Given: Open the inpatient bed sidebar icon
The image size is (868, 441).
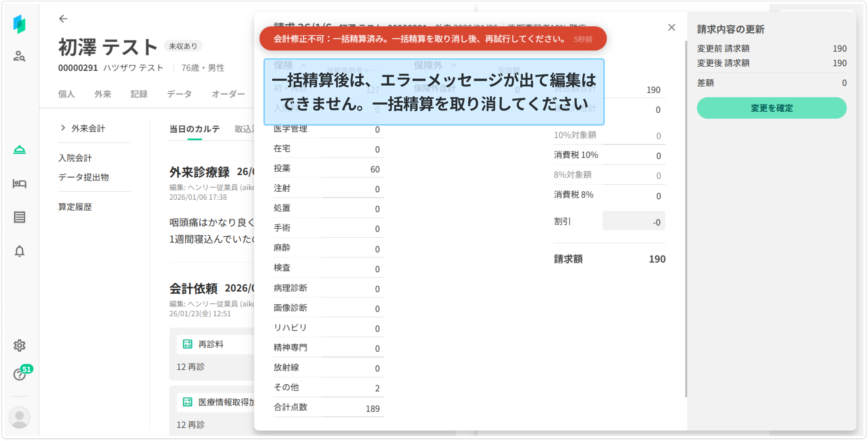Looking at the screenshot, I should point(19,184).
